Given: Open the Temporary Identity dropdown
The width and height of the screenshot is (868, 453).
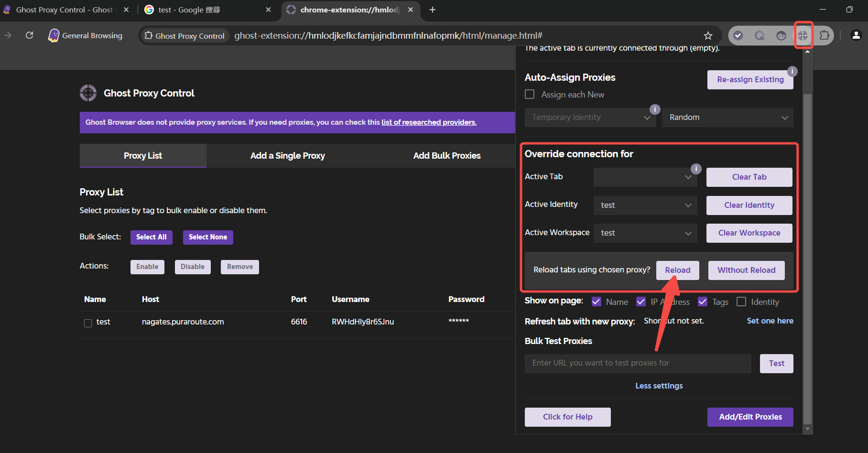Looking at the screenshot, I should click(590, 118).
